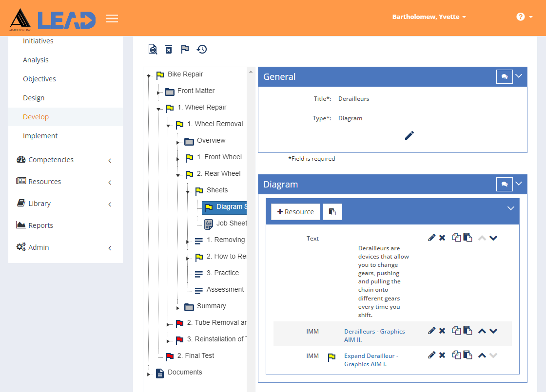546x392 pixels.
Task: Open Implement in the sidebar
Action: click(40, 136)
